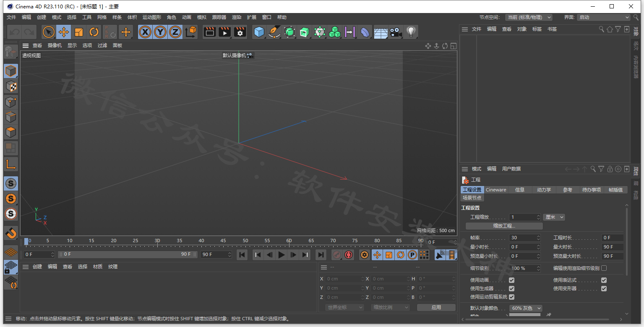The height and width of the screenshot is (327, 644).
Task: Open the Bend deformer icon
Action: (365, 32)
